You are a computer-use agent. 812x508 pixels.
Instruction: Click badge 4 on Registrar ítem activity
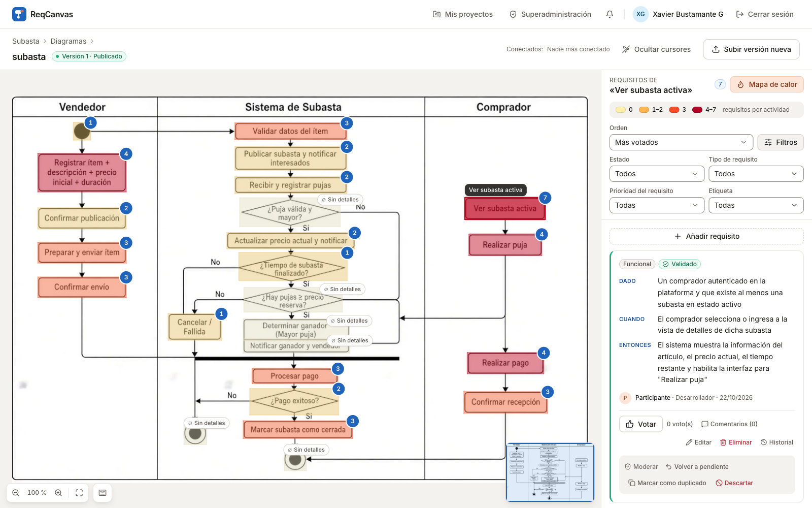coord(126,154)
